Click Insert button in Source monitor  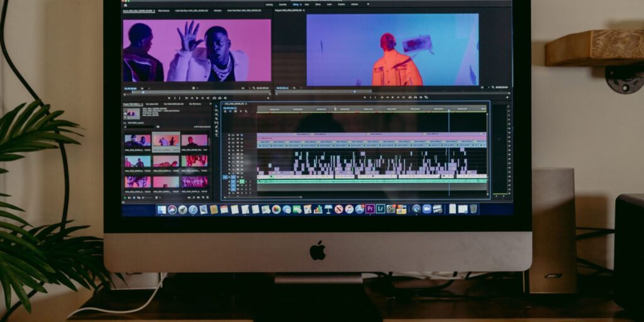tap(214, 98)
